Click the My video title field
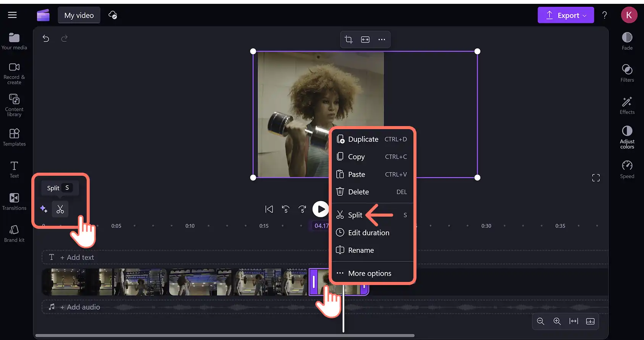The height and width of the screenshot is (340, 644). pyautogui.click(x=79, y=15)
